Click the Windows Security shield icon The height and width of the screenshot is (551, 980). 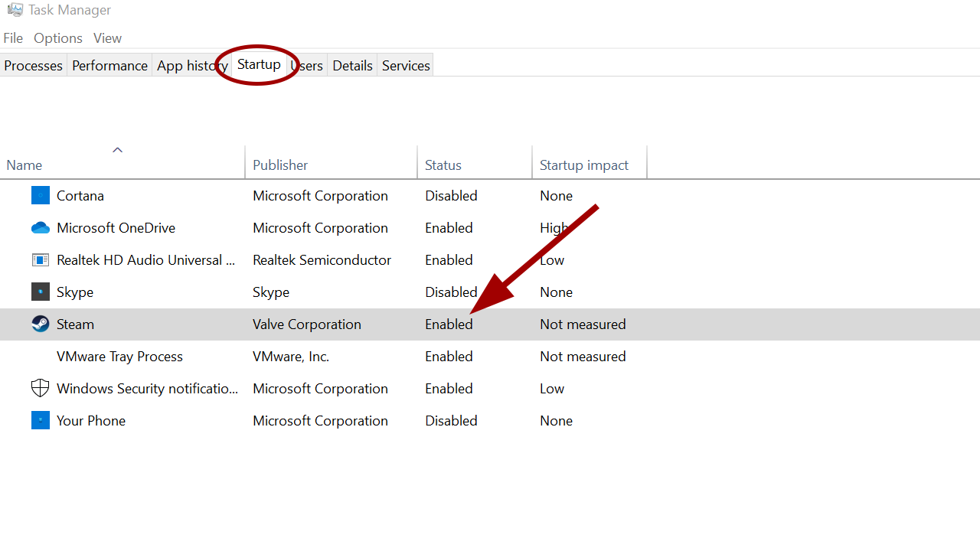coord(41,389)
